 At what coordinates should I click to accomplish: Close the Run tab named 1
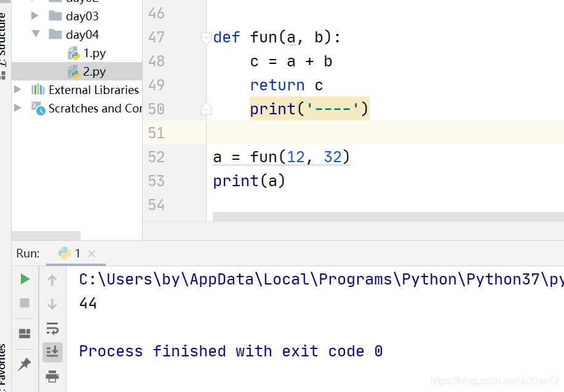coord(92,254)
